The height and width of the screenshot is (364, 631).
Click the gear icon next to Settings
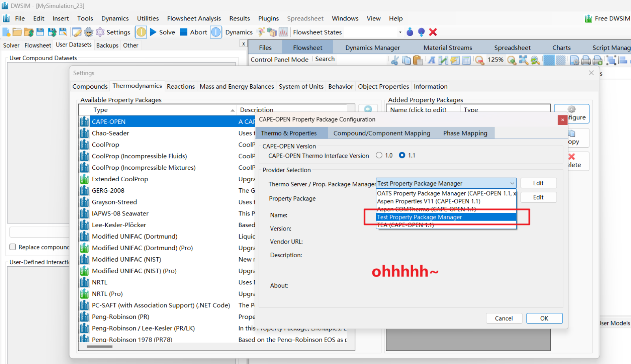(100, 32)
